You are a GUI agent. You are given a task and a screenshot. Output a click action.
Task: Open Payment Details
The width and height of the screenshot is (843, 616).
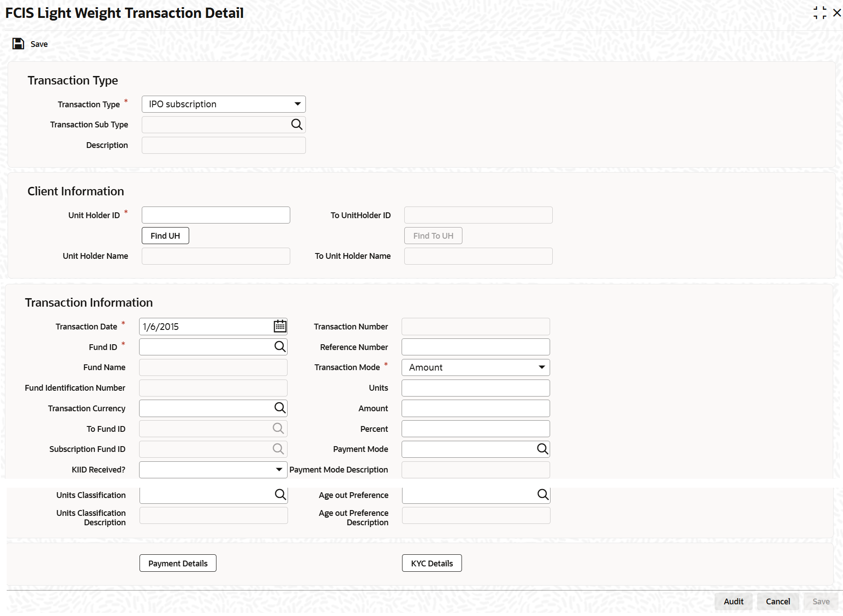[x=178, y=563]
